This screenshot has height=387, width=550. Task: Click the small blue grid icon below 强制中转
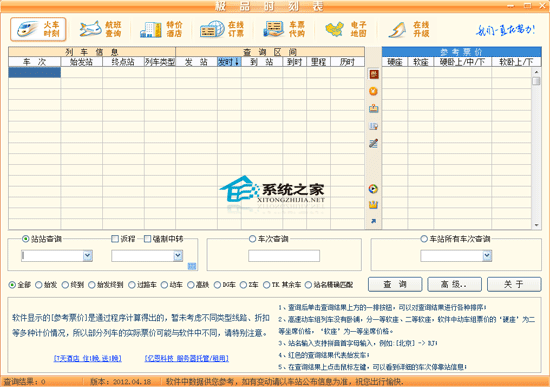[192, 266]
